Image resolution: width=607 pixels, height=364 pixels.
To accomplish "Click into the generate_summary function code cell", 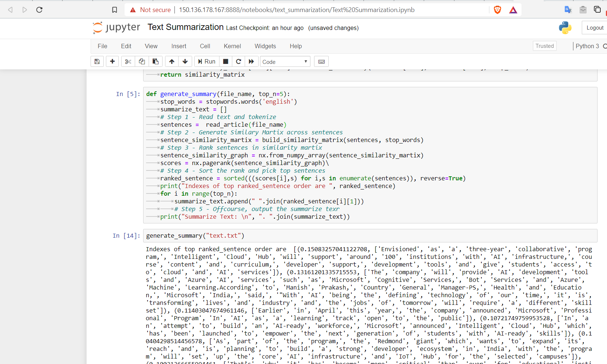I will [370, 155].
